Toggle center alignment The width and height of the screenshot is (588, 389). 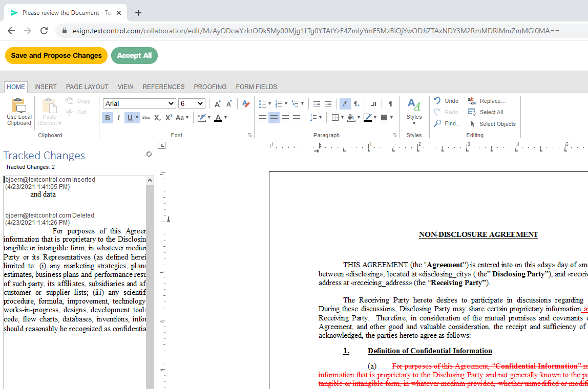(x=274, y=118)
